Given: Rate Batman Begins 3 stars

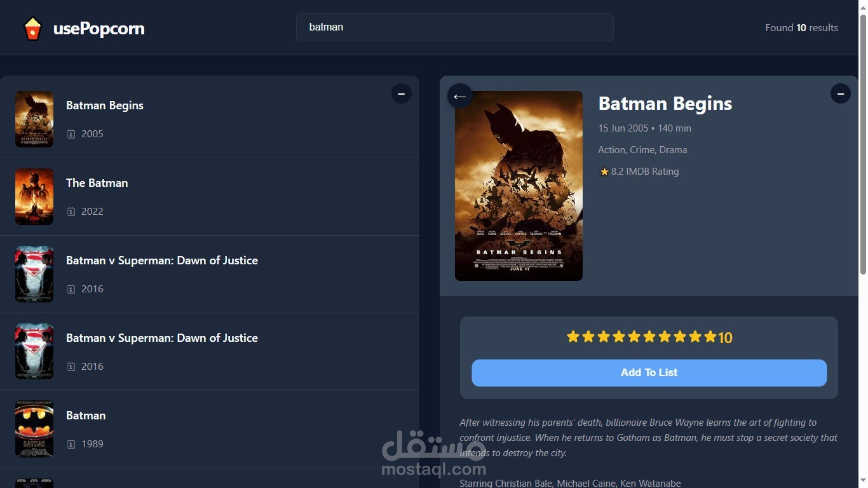Looking at the screenshot, I should coord(604,337).
